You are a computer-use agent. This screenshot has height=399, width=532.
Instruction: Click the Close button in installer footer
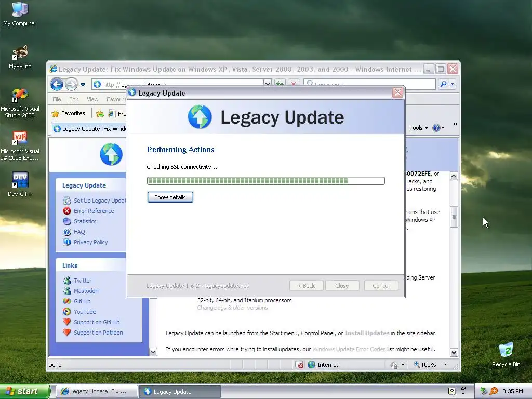coord(342,286)
